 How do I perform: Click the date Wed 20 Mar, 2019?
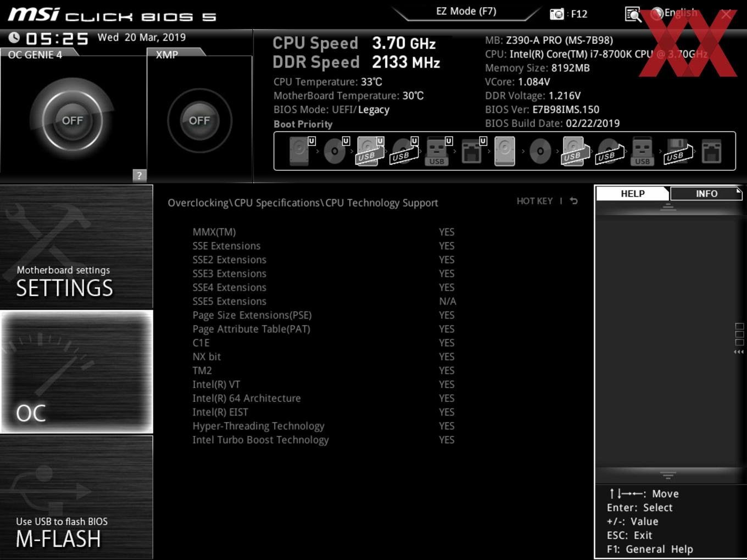pos(142,37)
